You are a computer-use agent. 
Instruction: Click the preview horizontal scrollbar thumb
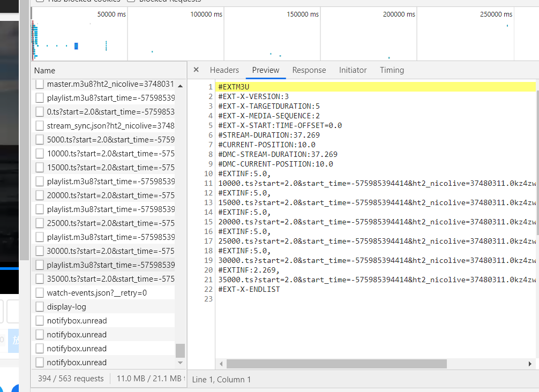pos(336,364)
